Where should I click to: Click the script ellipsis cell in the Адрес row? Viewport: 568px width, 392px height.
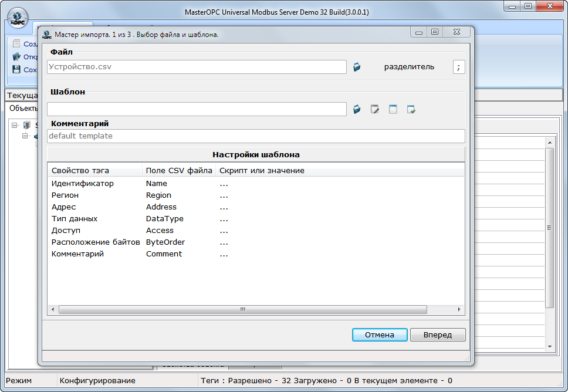point(224,208)
